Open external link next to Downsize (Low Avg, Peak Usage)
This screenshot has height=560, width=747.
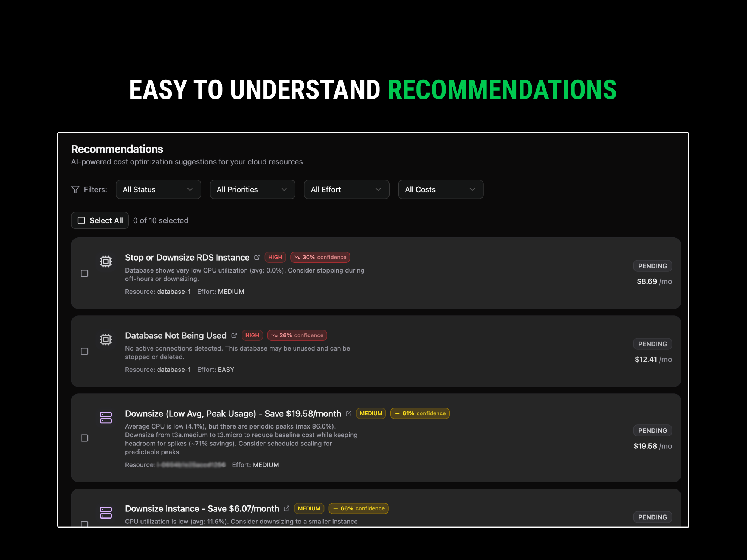click(348, 414)
